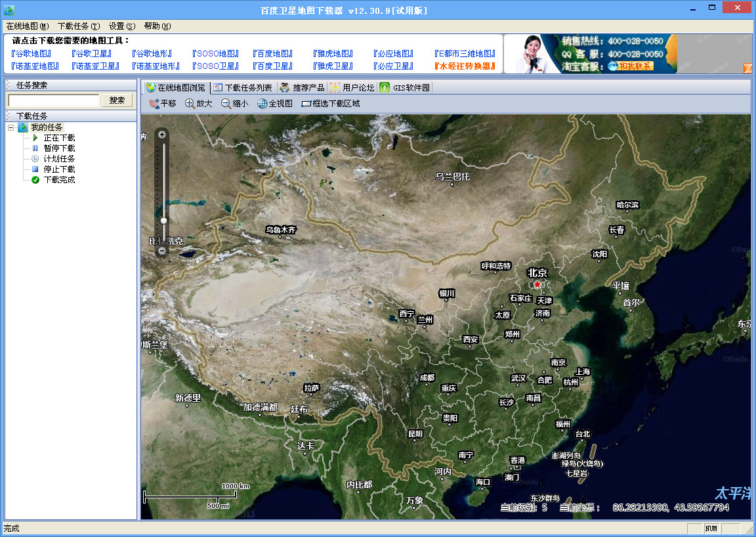Select the 放大 zoom-in magnifier tool

198,103
